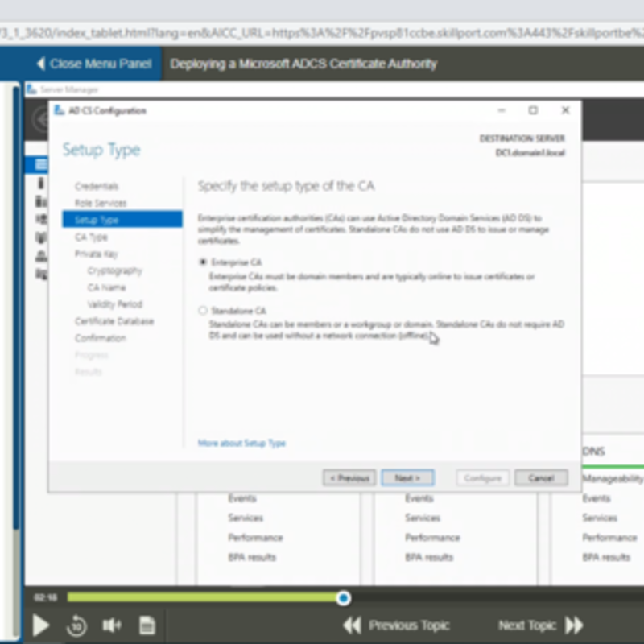This screenshot has width=644, height=644.
Task: Open BPA results in the leftmost Server Manager tile
Action: [x=252, y=557]
